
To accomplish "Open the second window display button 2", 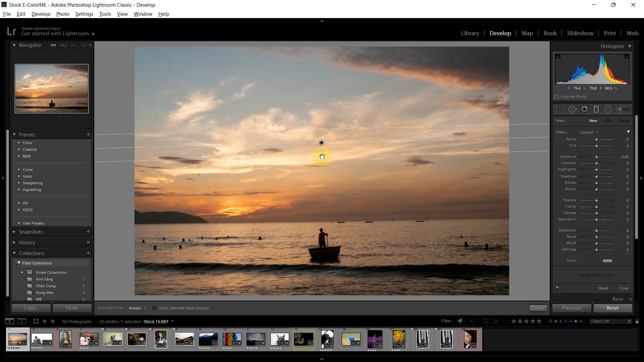I will tap(22, 321).
